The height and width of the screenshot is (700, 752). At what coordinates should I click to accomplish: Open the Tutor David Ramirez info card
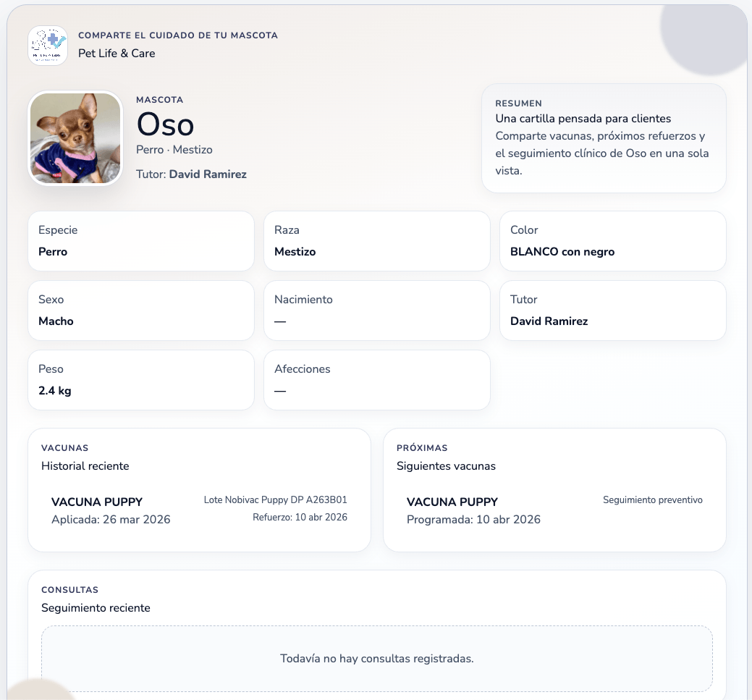(612, 311)
